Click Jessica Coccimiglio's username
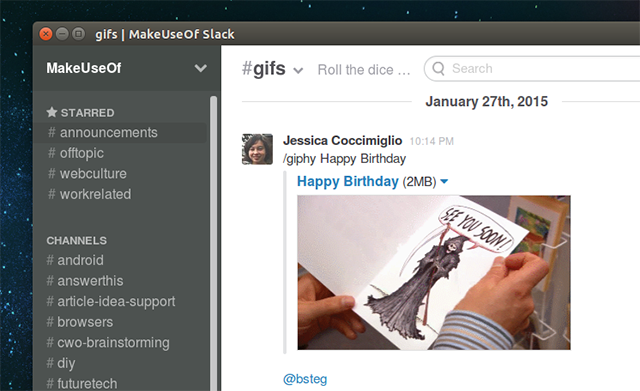 coord(342,140)
